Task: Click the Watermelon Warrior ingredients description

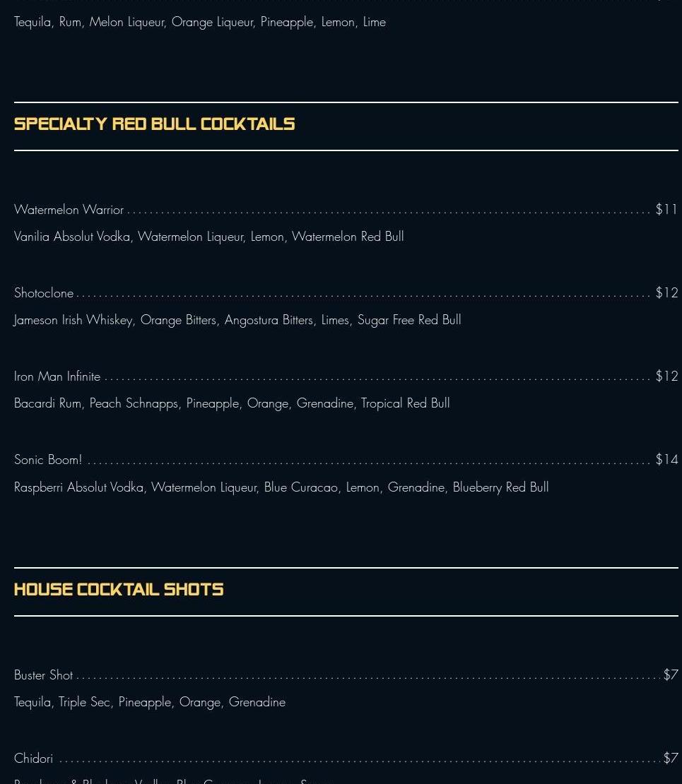Action: point(208,237)
